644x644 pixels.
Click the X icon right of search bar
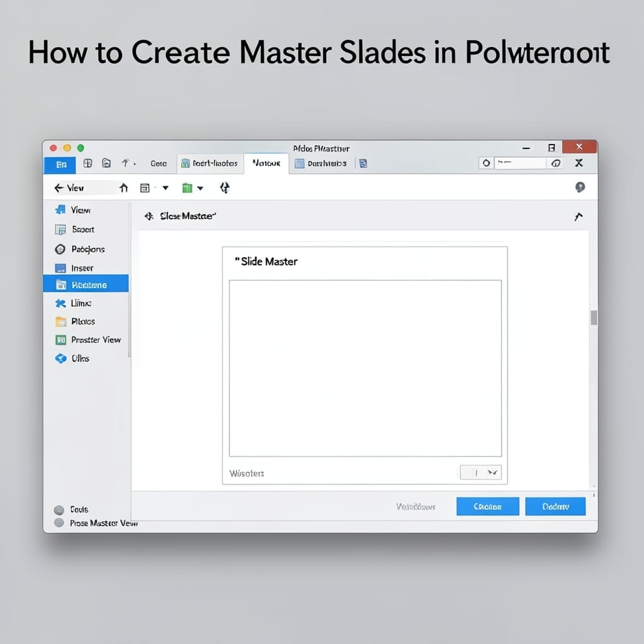pyautogui.click(x=579, y=163)
